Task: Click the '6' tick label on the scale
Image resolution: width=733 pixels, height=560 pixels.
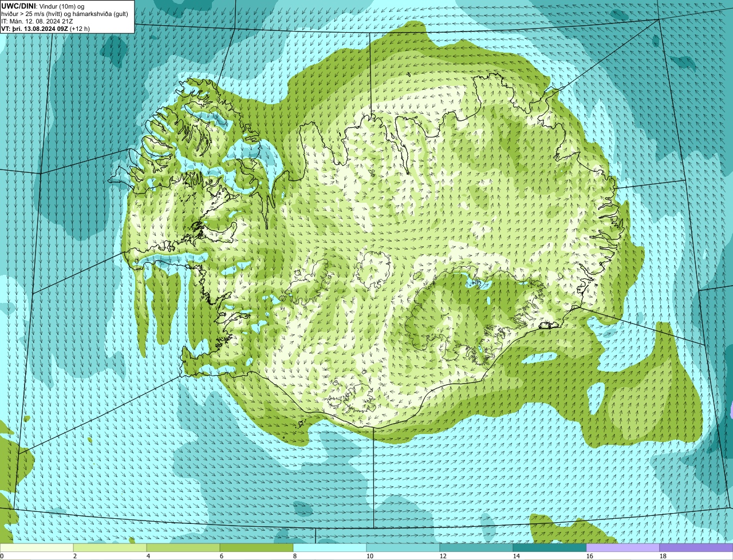Action: 222,555
